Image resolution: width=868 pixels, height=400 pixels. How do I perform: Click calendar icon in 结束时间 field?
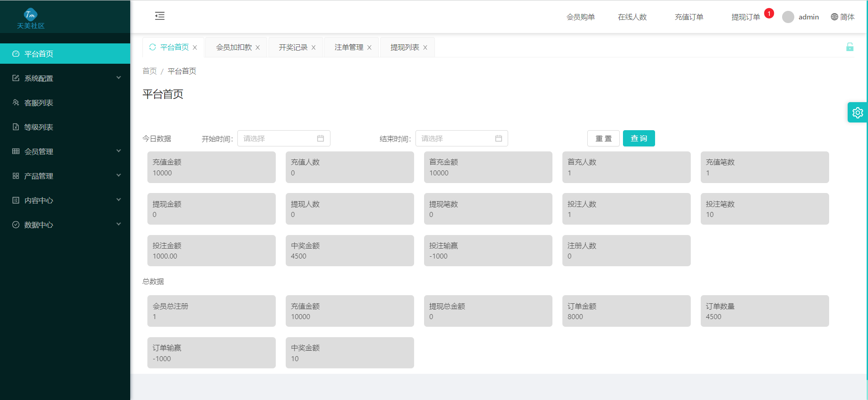pyautogui.click(x=499, y=138)
